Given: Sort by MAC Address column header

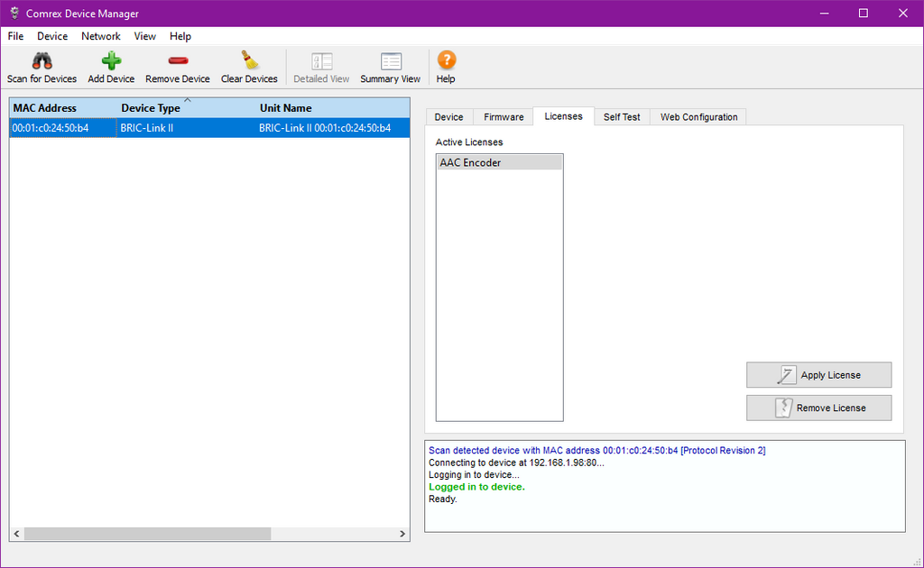Looking at the screenshot, I should [63, 108].
